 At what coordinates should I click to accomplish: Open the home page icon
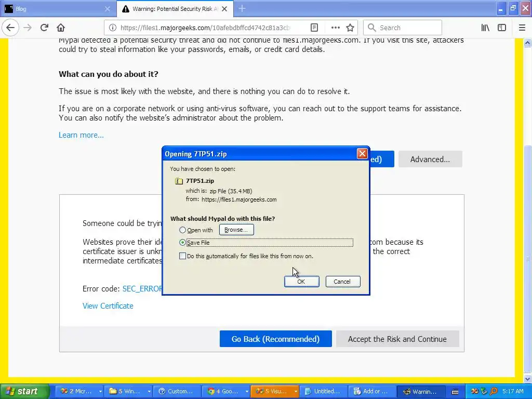[x=61, y=28]
